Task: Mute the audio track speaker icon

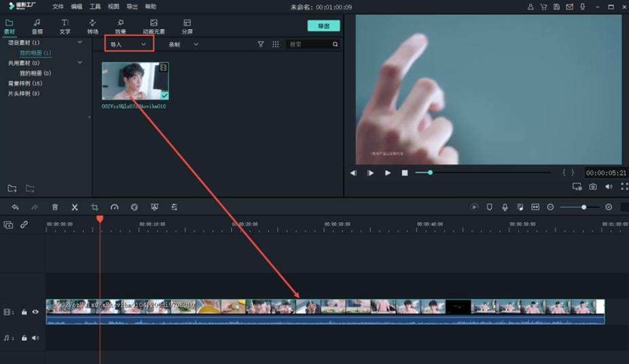Action: [35, 338]
